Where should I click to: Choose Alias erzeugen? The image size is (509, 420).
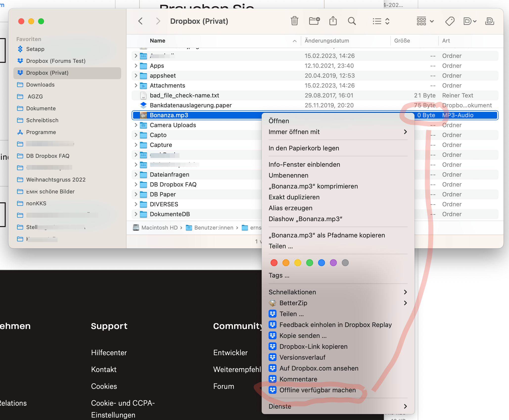[338, 208]
